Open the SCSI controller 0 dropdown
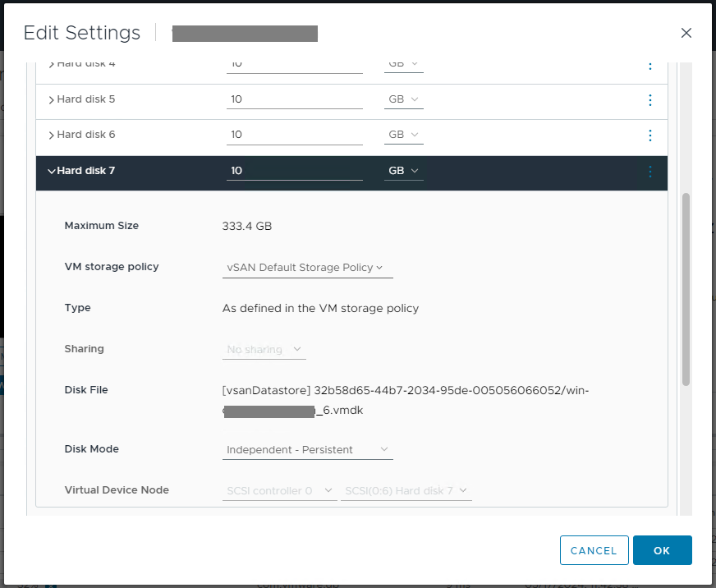Screen dimensions: 716x588 (279, 490)
